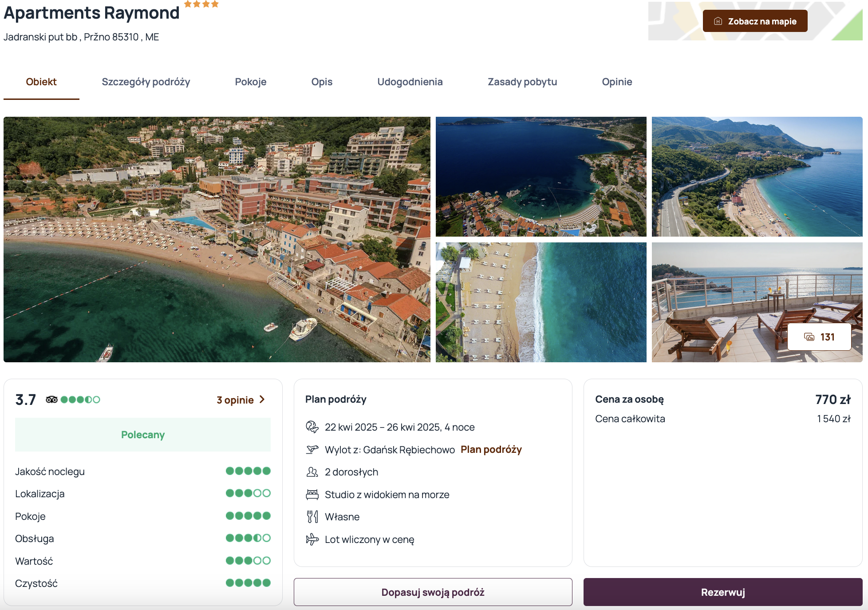Click the map icon in Zobacz na mapie
868x610 pixels.
pos(718,21)
